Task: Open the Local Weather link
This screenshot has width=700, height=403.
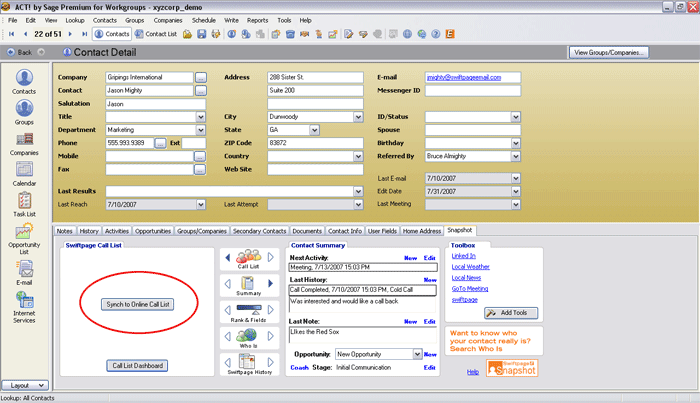Action: 471,267
